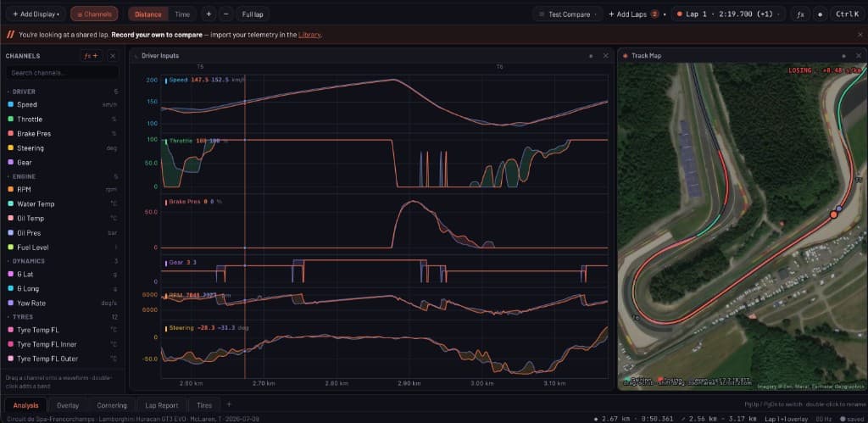
Task: Open the settings dot icon beside Ctrl K
Action: [820, 14]
